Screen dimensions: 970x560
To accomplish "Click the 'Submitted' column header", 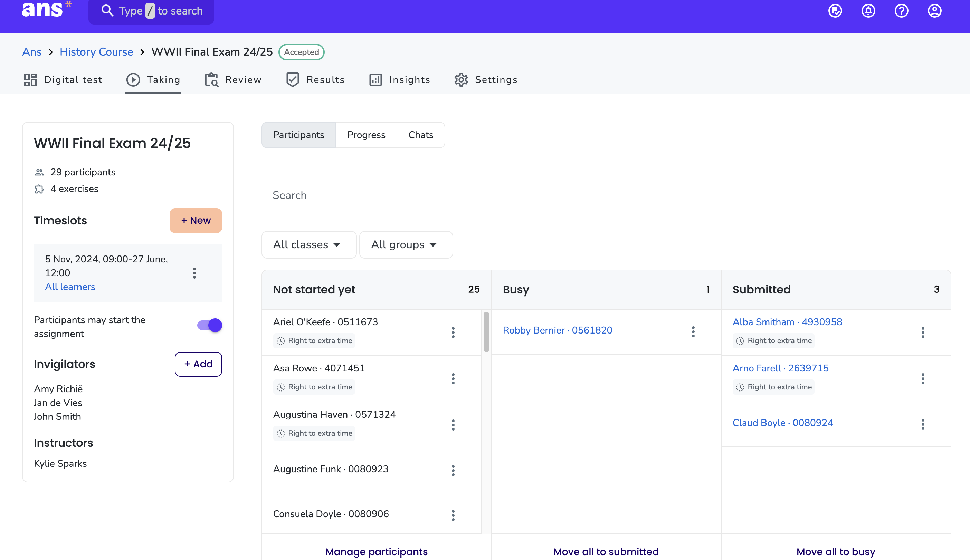I will (836, 290).
